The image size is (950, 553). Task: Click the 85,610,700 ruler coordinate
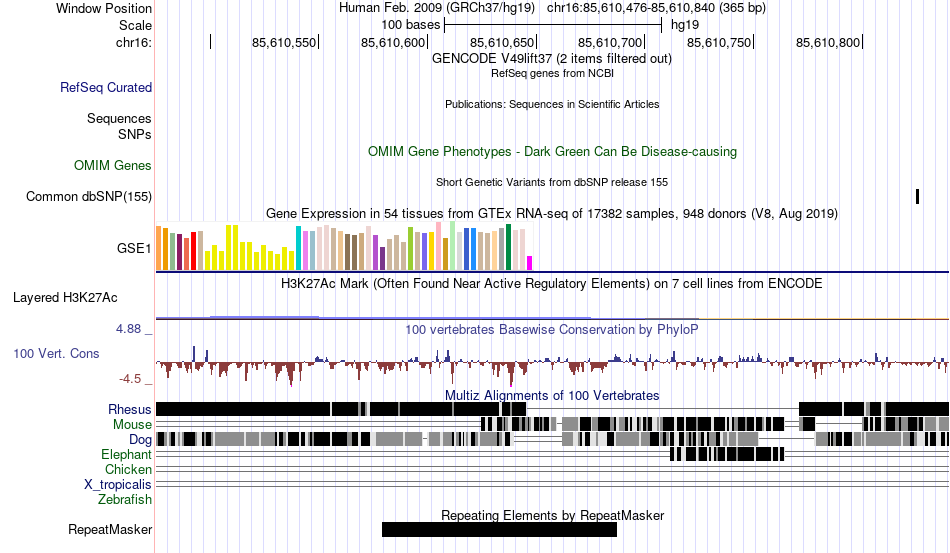click(x=610, y=42)
